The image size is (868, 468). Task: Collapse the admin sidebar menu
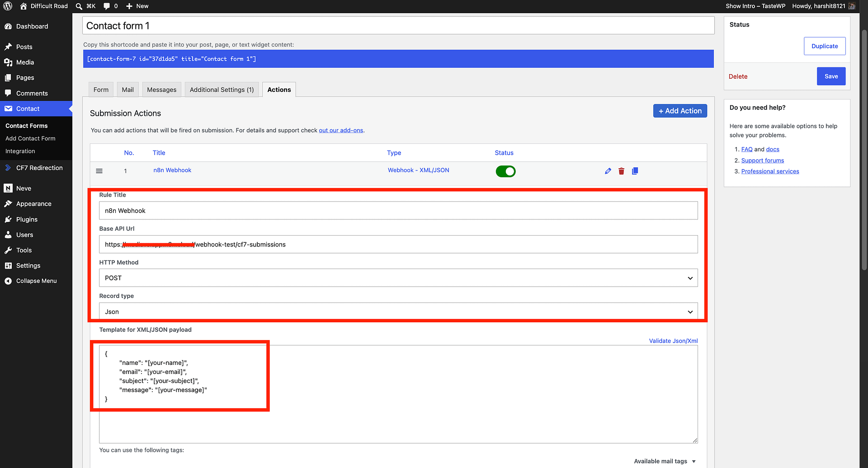click(x=36, y=281)
